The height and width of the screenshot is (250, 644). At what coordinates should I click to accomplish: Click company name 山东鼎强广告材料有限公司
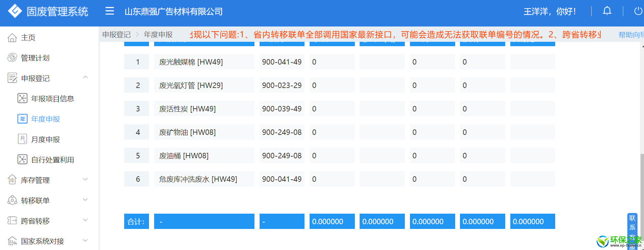pos(174,12)
